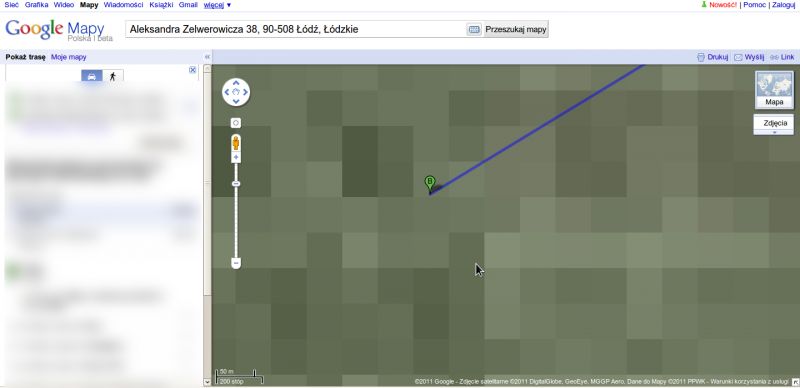The image size is (800, 388).
Task: Close the directions panel with X
Action: pos(192,70)
